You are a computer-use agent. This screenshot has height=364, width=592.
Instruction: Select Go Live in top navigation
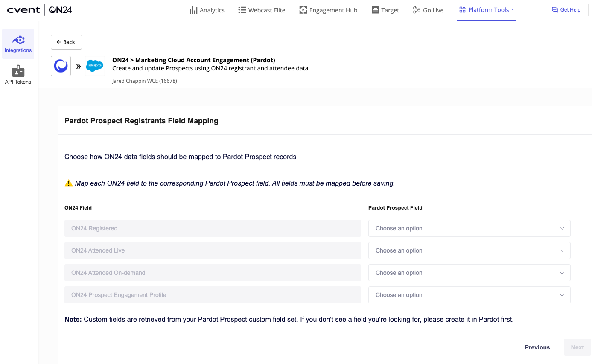428,10
